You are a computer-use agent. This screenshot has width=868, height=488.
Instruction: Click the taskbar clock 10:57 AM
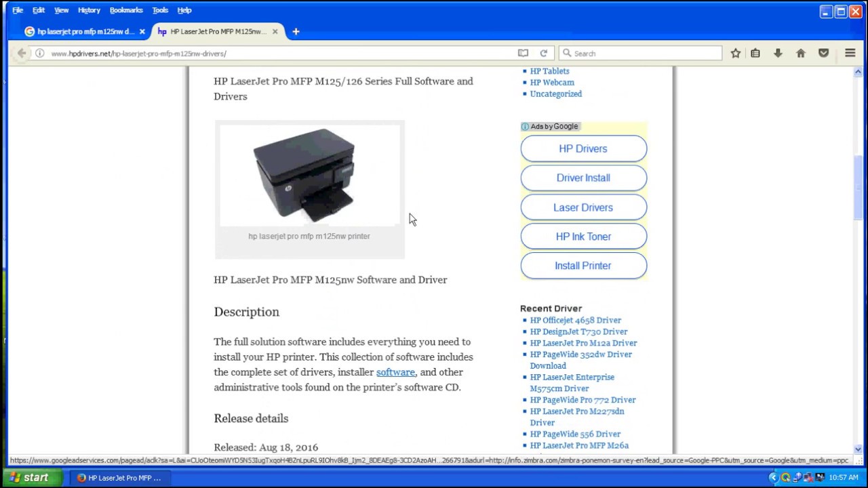[x=843, y=478]
